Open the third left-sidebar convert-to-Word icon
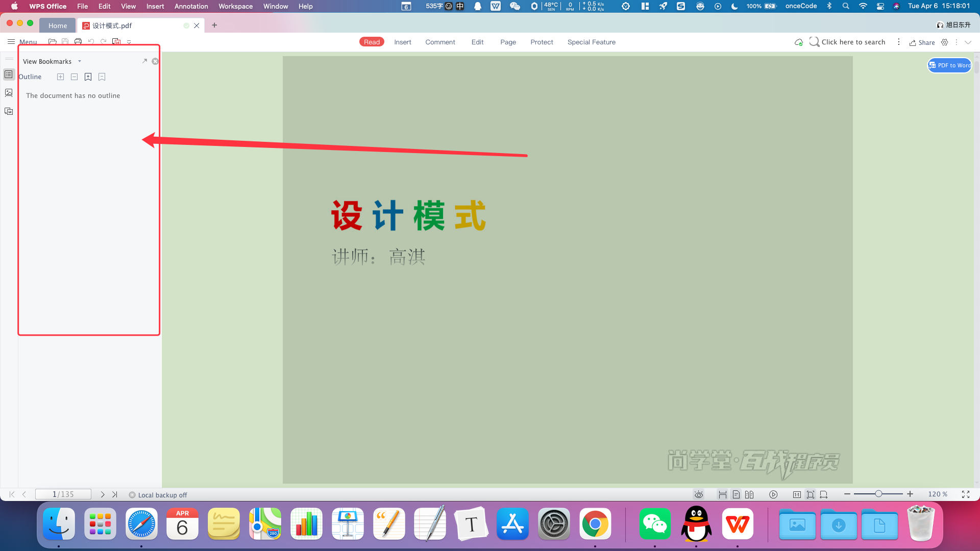Screen dimensions: 980x551 pyautogui.click(x=9, y=111)
